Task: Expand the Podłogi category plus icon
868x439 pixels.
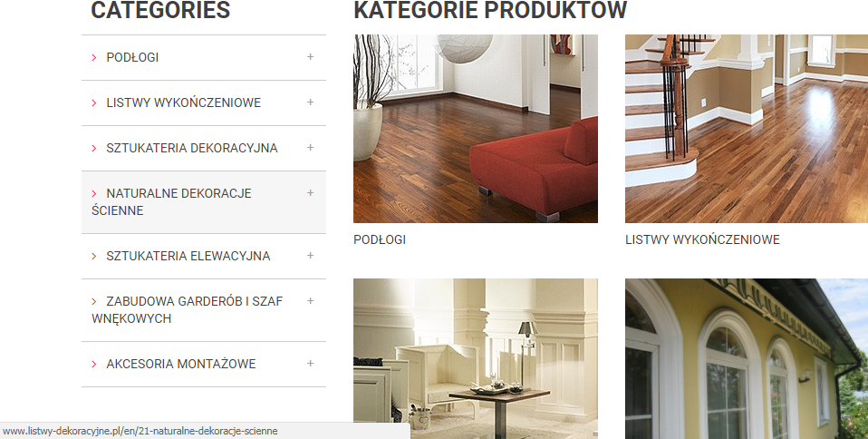Action: click(310, 57)
